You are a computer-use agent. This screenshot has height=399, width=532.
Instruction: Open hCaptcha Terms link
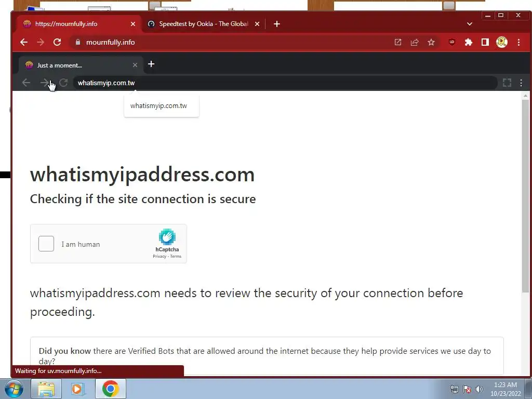(x=176, y=257)
